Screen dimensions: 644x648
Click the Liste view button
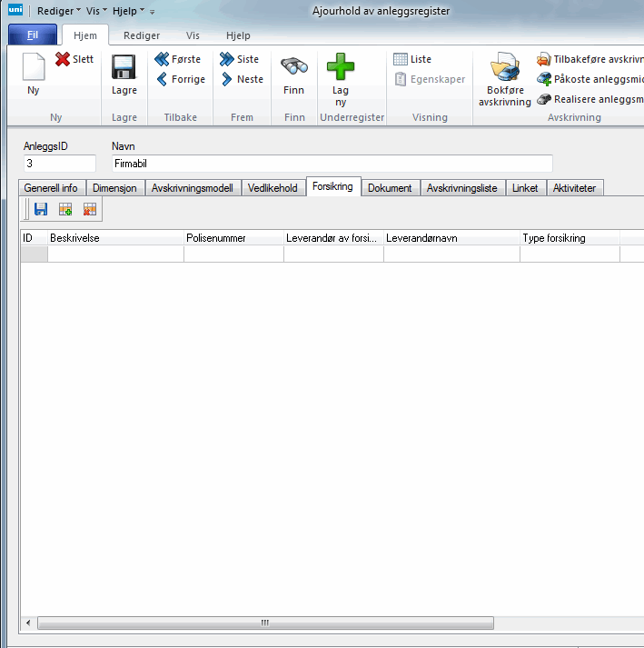coord(412,59)
